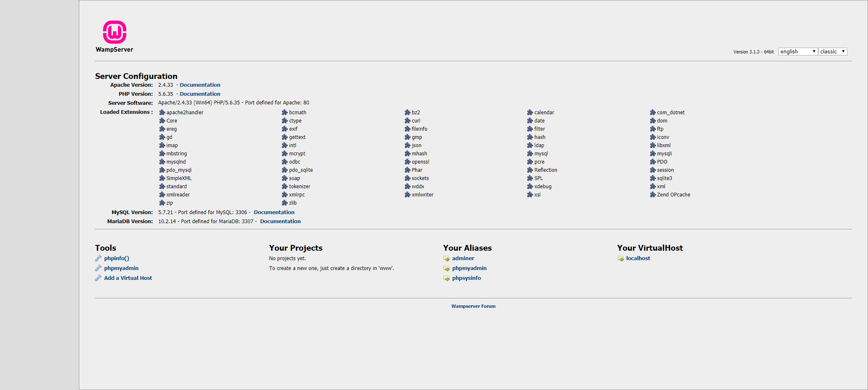The image size is (868, 390).
Task: Click the puzzle icon beside pdo_sqlite
Action: coord(284,170)
